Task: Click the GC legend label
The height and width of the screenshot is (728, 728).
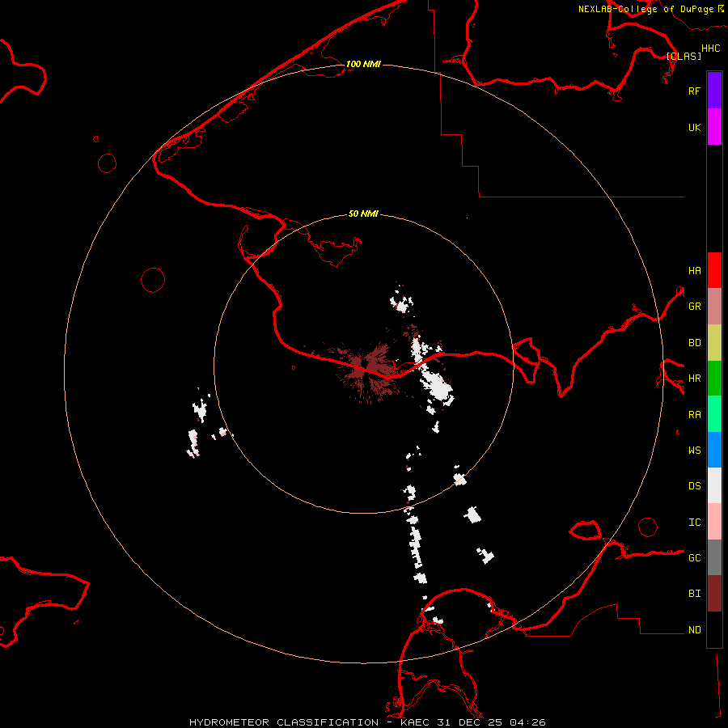Action: click(x=694, y=558)
